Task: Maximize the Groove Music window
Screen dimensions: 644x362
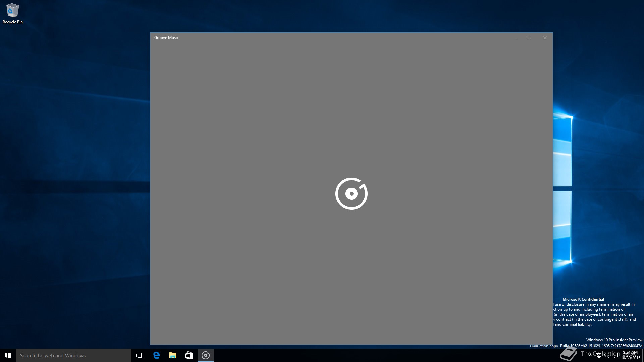Action: click(x=530, y=38)
